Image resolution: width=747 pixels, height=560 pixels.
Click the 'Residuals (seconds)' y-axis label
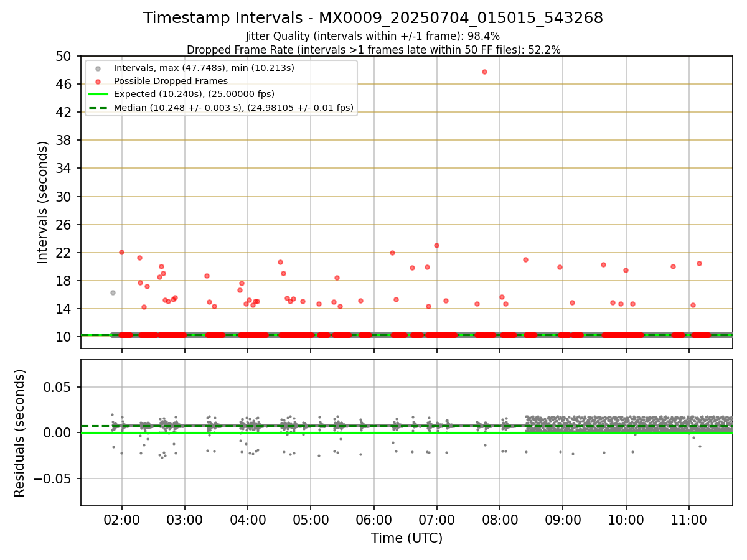click(x=20, y=433)
